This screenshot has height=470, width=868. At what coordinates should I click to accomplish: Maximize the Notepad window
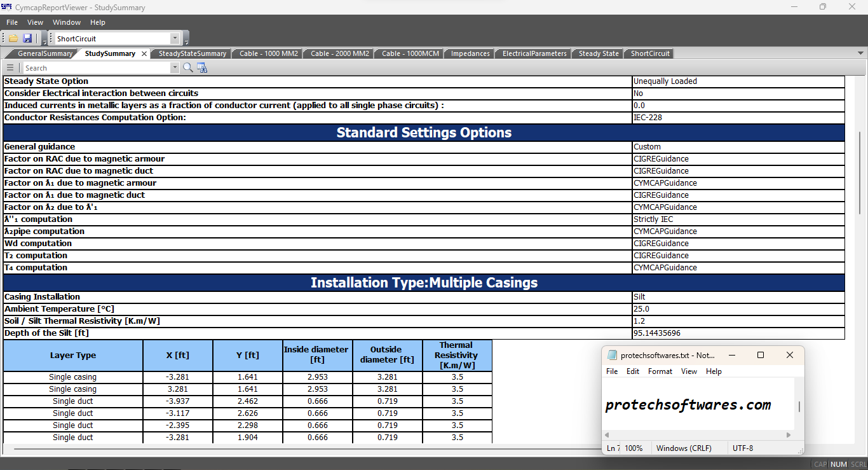(761, 355)
